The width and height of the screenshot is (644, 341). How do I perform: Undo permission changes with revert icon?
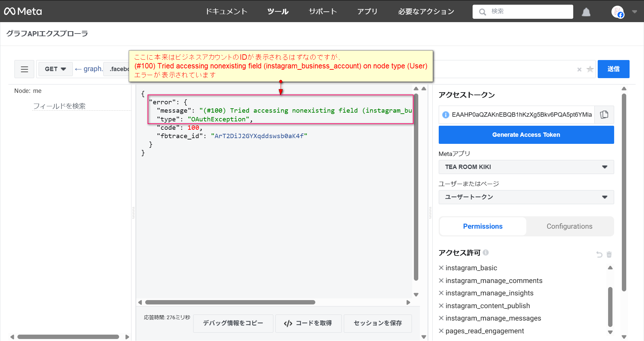(x=599, y=254)
